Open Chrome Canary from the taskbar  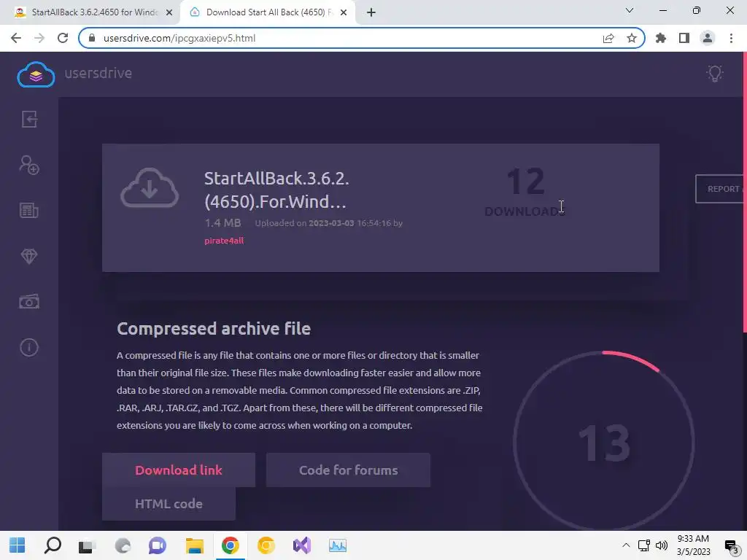[x=266, y=545]
